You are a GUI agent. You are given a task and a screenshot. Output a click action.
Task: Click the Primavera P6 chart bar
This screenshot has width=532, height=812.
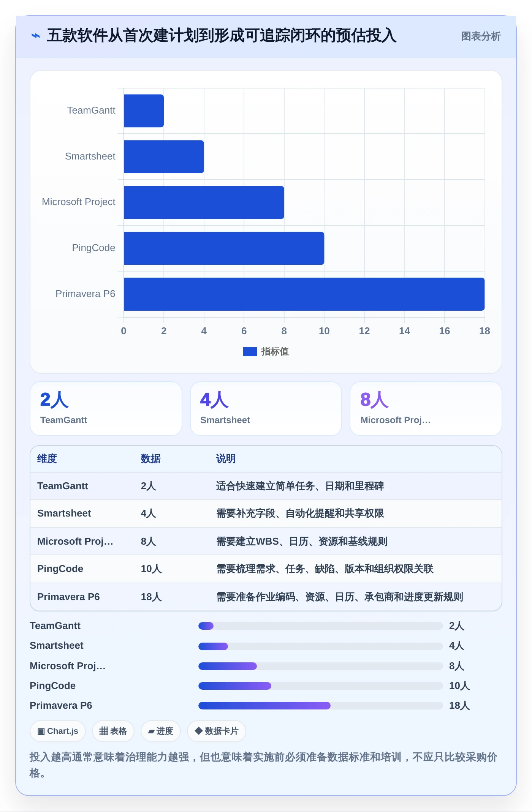point(304,294)
